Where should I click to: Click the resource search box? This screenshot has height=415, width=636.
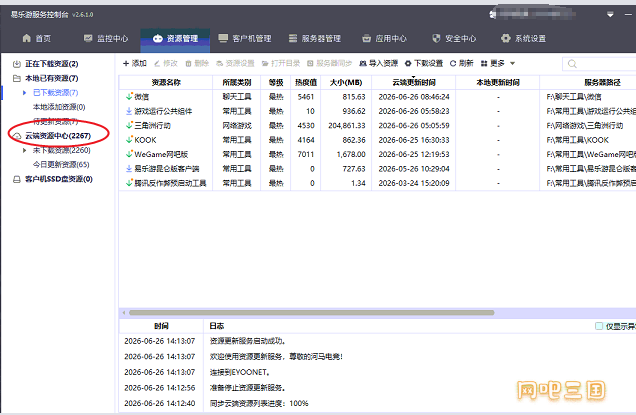coord(599,64)
